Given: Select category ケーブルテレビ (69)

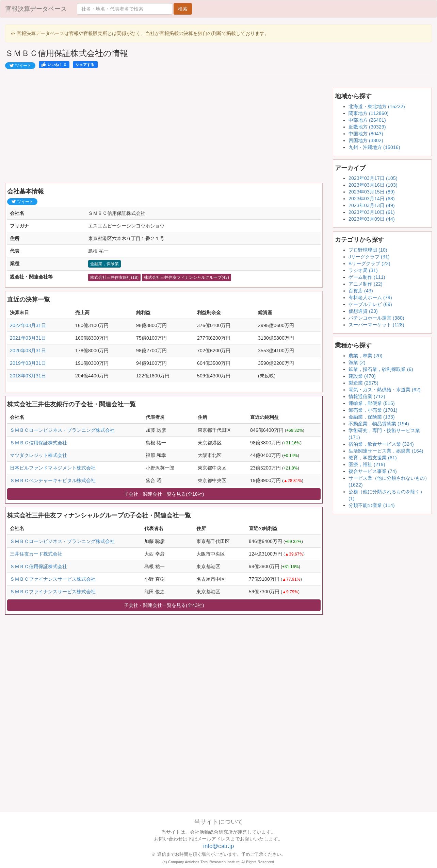Looking at the screenshot, I should pyautogui.click(x=370, y=304).
